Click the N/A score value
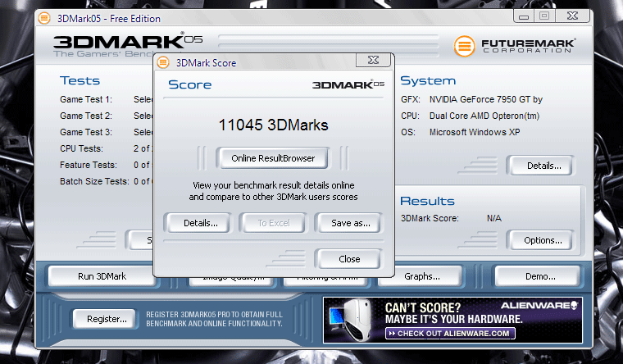Screen dimensions: 623x364 [493, 218]
